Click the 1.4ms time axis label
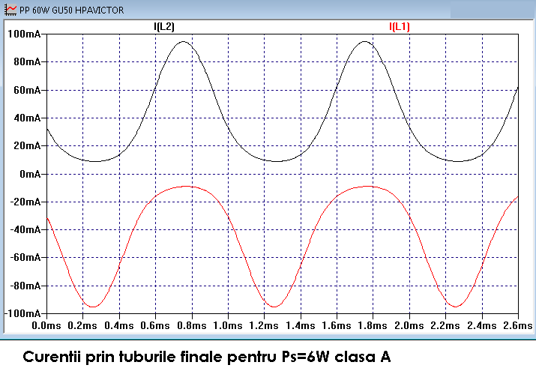The width and height of the screenshot is (536, 392). (x=301, y=326)
